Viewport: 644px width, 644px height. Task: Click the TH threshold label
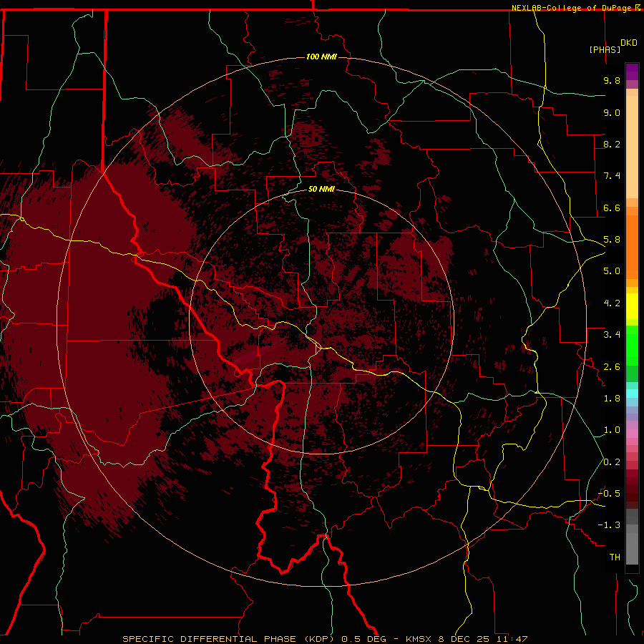(615, 557)
